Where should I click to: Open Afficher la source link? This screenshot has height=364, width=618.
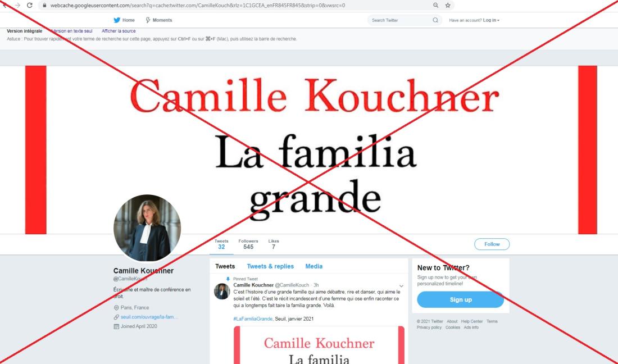(x=119, y=31)
